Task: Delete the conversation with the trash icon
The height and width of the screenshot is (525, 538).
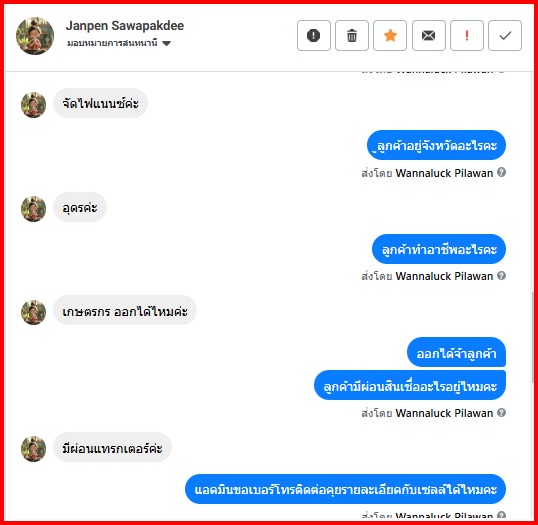Action: point(352,35)
